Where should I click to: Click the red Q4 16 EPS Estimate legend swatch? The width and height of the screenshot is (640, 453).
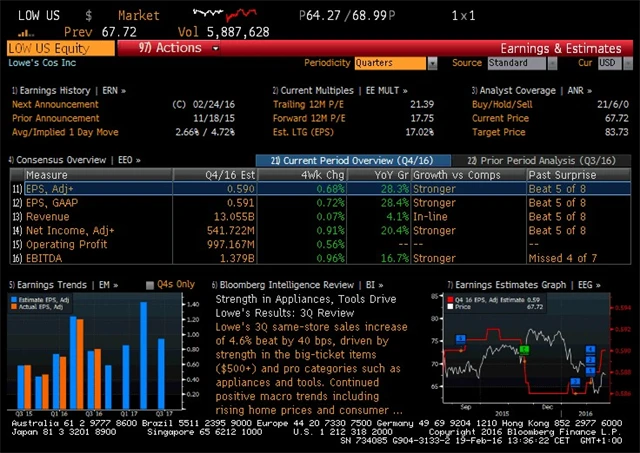(x=450, y=300)
